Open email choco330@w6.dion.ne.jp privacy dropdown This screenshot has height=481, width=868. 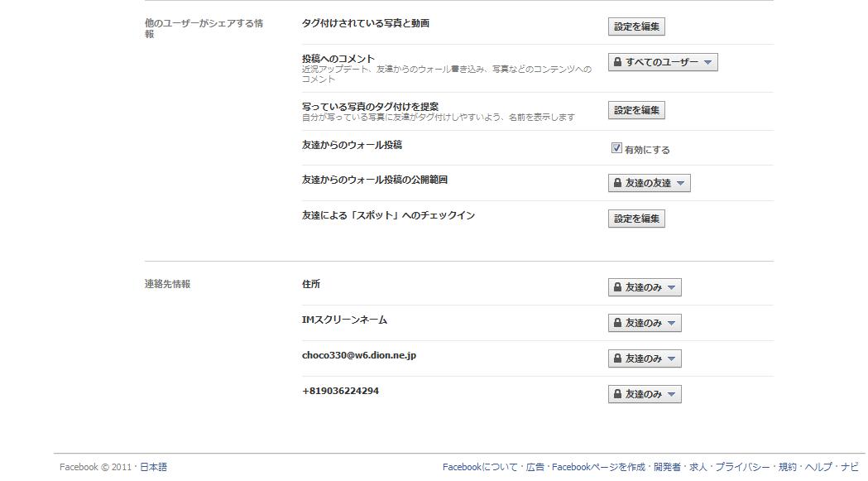point(645,358)
